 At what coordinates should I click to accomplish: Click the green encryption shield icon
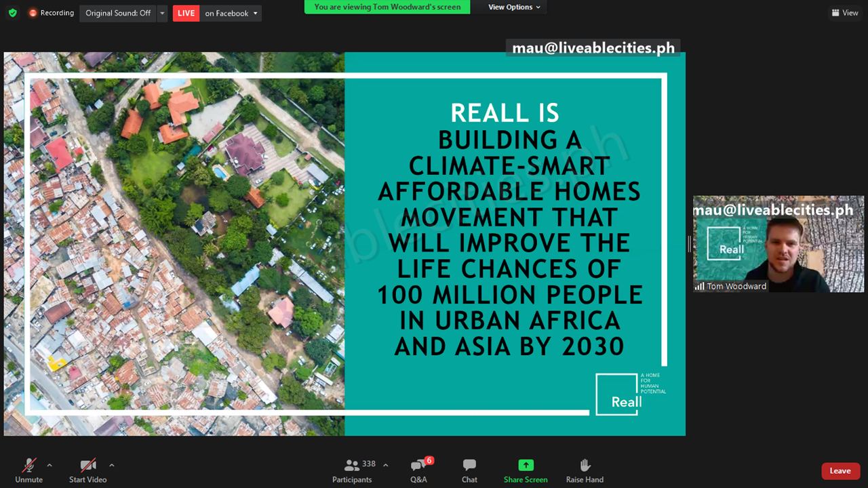(x=12, y=13)
